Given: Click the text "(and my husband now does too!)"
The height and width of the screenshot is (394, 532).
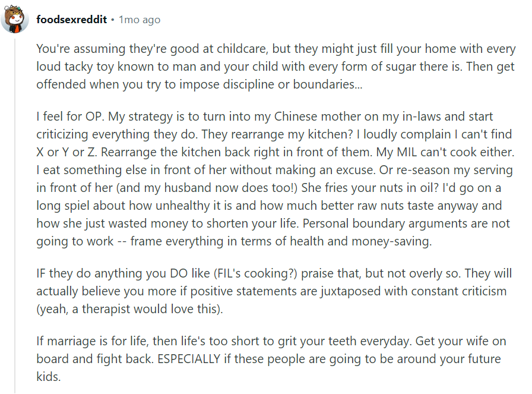Looking at the screenshot, I should click(207, 188).
